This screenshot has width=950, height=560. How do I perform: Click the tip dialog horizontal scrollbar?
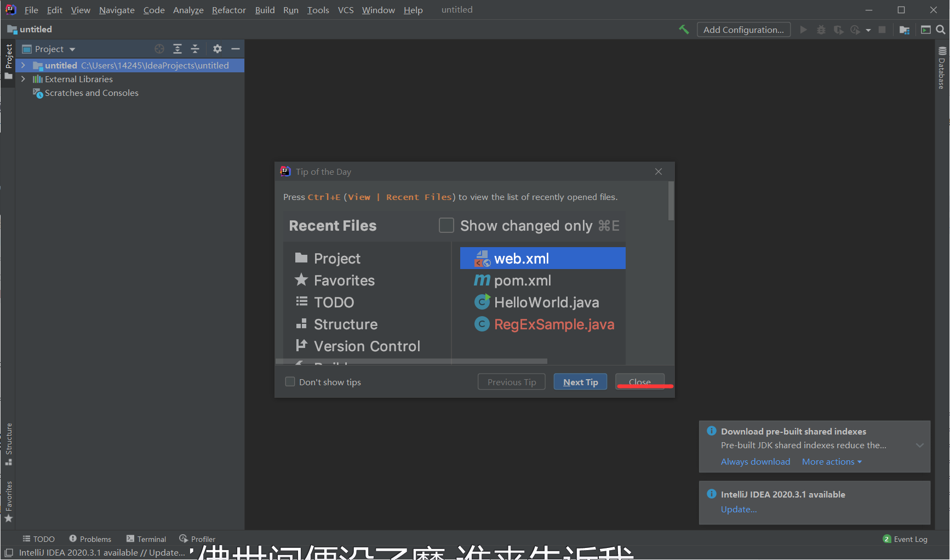tap(411, 361)
